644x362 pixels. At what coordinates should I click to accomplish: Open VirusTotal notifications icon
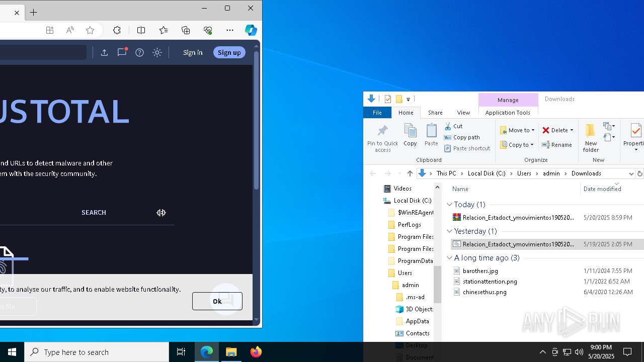[x=122, y=52]
